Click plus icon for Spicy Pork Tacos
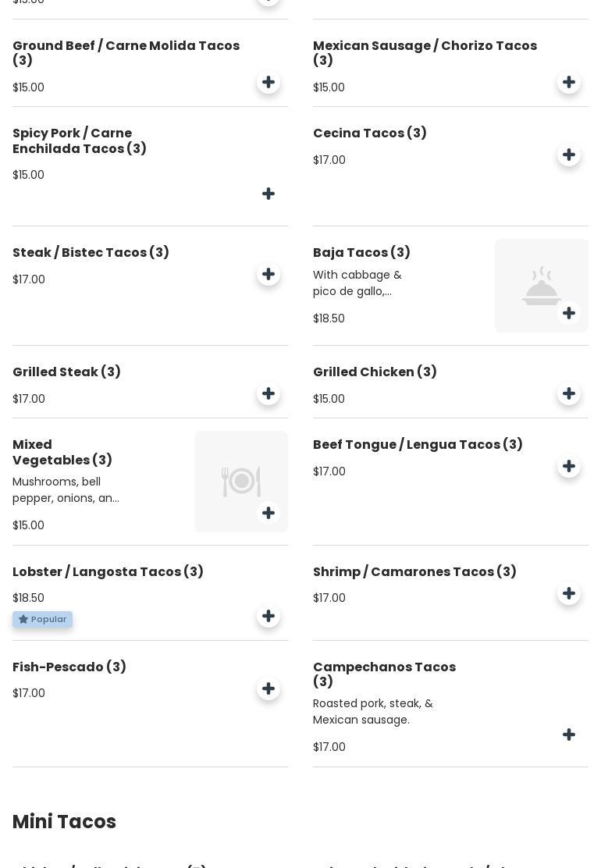Image resolution: width=601 pixels, height=868 pixels. point(268,194)
